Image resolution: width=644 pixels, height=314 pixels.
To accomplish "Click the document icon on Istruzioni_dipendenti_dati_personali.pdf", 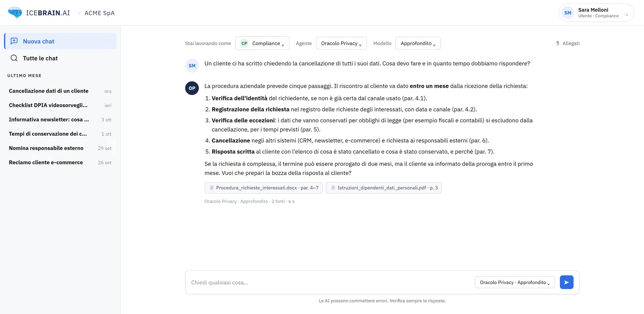I will [x=333, y=188].
